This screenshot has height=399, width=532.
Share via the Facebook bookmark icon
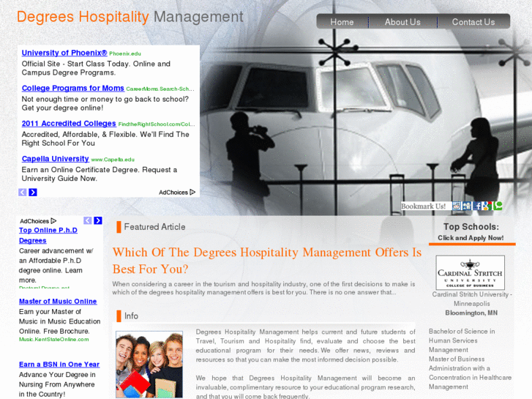(x=477, y=206)
